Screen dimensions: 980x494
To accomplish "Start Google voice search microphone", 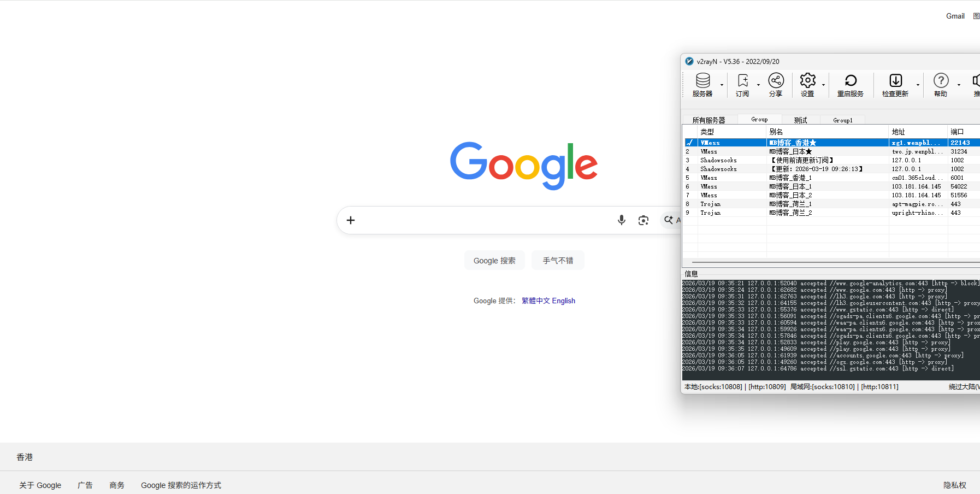I will coord(621,220).
